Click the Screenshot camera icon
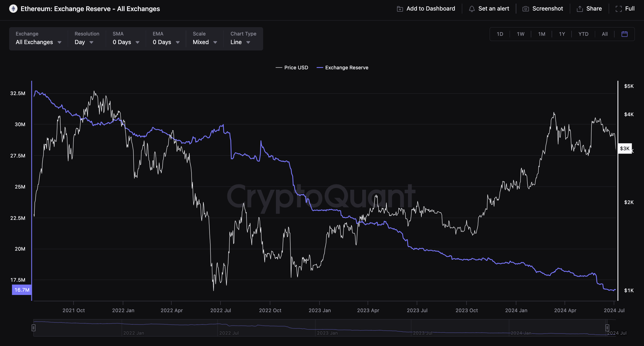This screenshot has width=644, height=346. coord(525,9)
